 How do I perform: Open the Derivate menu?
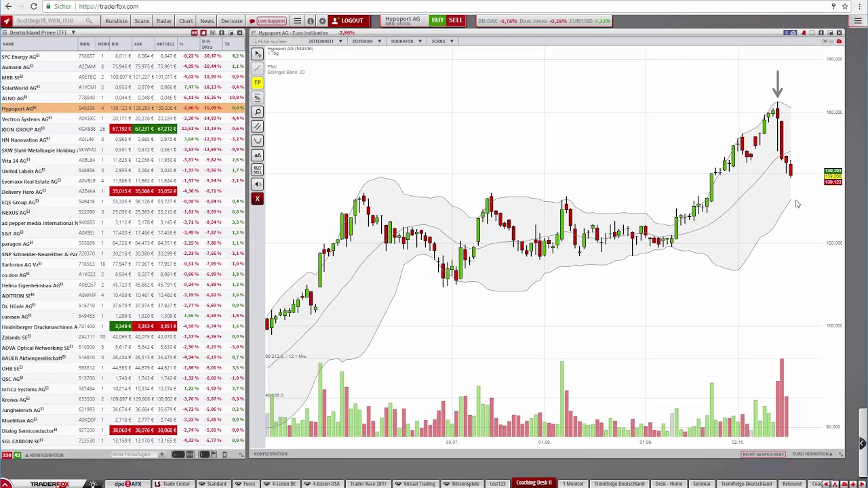[x=231, y=21]
